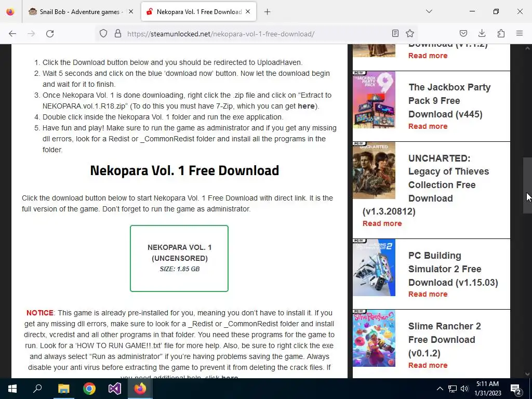Open UNCHARTED Legacy of Thieves title link
Viewport: 532px width, 399px height.
(426, 184)
